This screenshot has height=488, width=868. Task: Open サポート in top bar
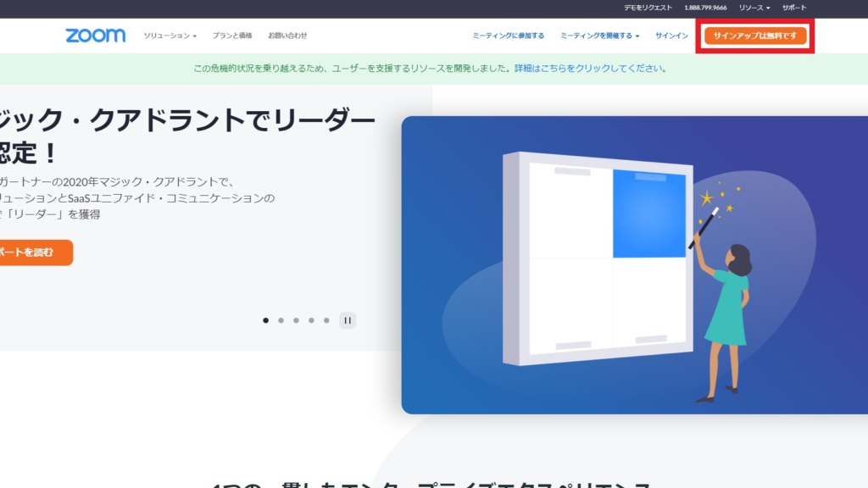794,8
